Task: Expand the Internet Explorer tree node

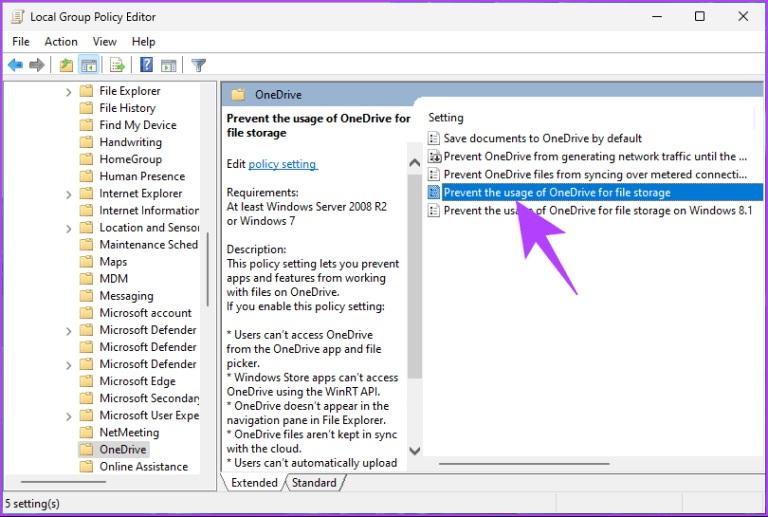Action: [x=69, y=194]
